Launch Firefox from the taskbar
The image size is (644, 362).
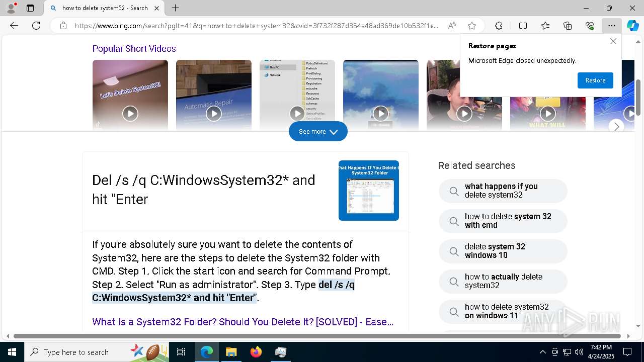(x=256, y=352)
